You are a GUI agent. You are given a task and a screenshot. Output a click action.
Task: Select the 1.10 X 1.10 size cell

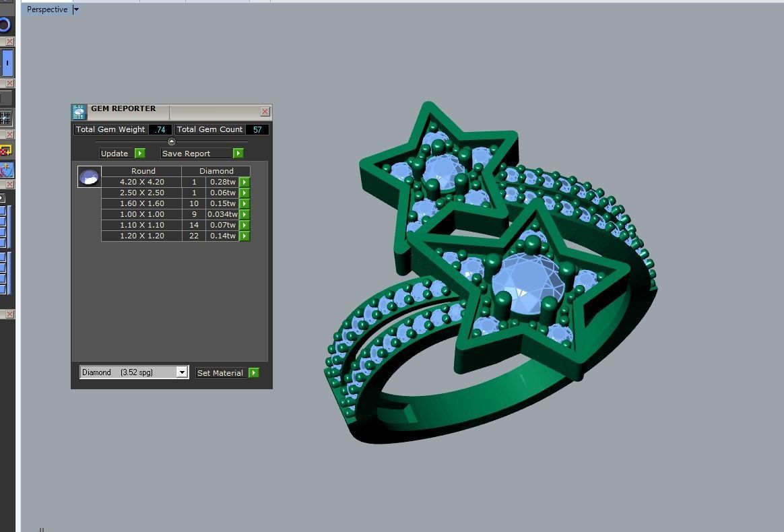[x=142, y=225]
